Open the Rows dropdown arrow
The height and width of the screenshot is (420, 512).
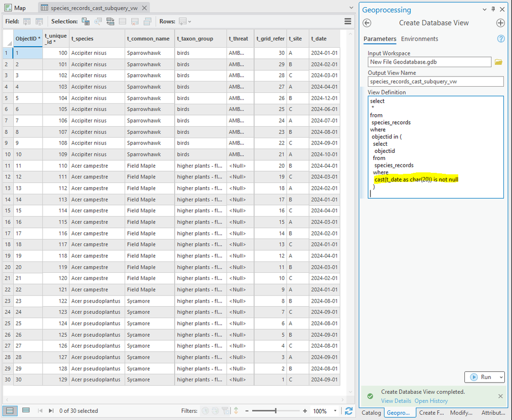click(190, 22)
